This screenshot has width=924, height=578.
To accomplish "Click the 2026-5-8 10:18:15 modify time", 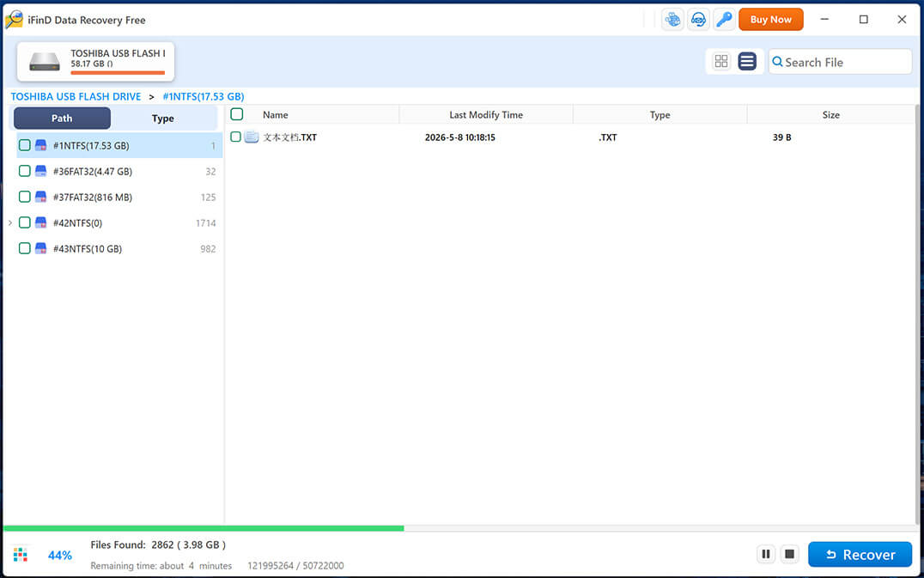I will coord(459,137).
